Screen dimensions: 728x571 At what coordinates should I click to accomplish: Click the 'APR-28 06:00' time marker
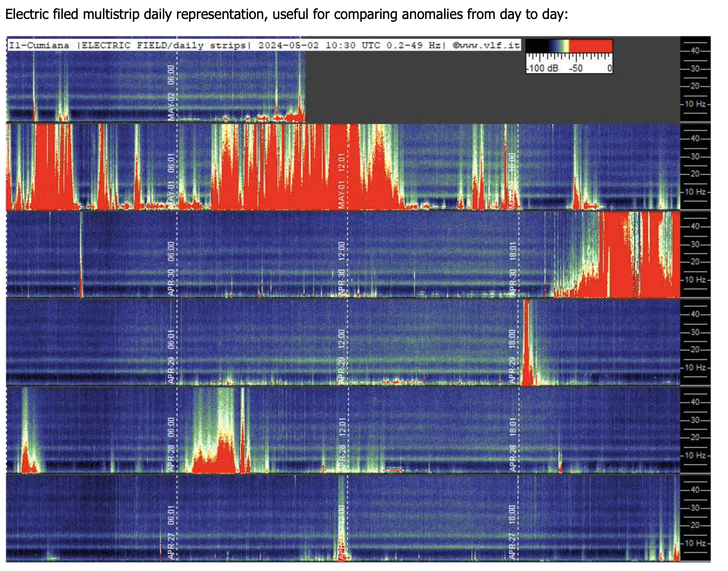pos(171,444)
